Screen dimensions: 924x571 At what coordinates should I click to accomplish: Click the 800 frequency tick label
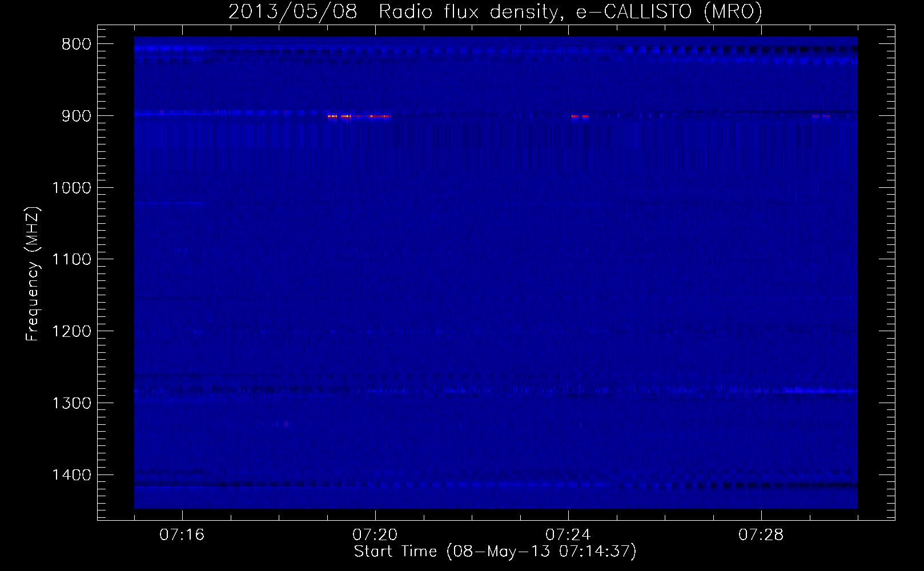pos(76,45)
